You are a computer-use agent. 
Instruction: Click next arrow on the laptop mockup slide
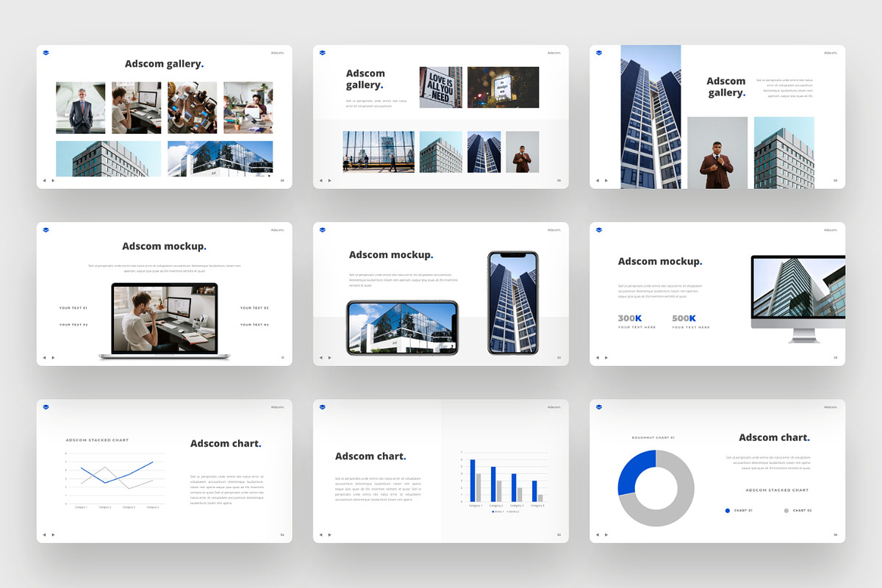pos(53,357)
